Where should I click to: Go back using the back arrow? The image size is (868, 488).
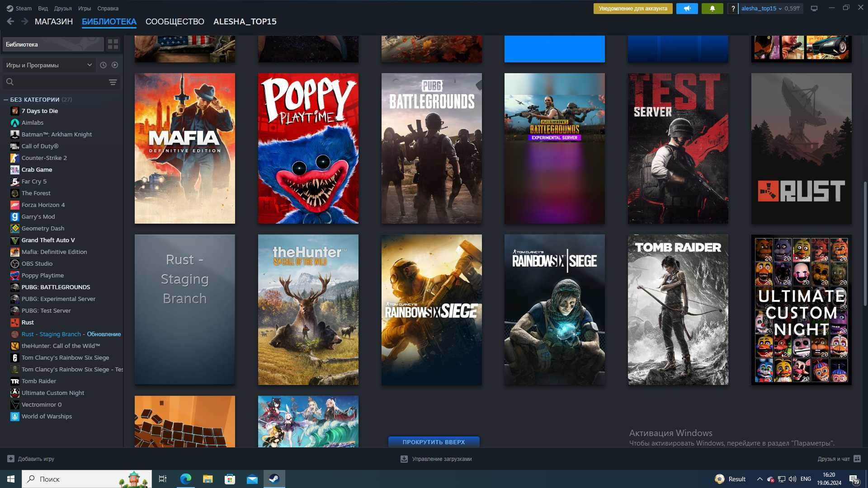coord(10,21)
